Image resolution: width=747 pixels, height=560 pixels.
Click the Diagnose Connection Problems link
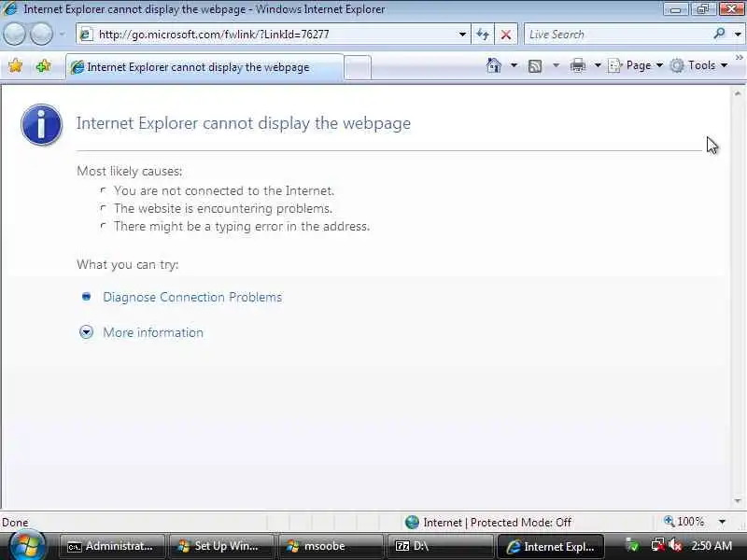tap(192, 297)
